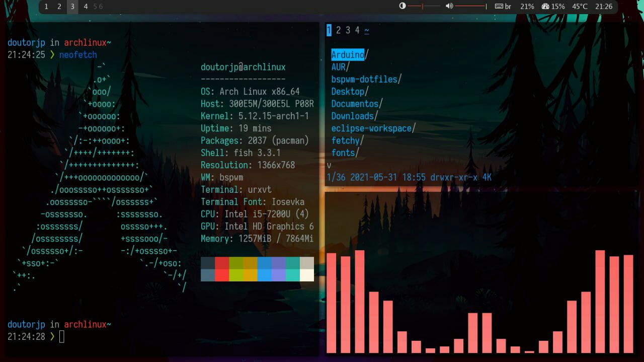Click the 'OS: Arch Linux x86_64' line
The image size is (644, 362).
coord(250,92)
